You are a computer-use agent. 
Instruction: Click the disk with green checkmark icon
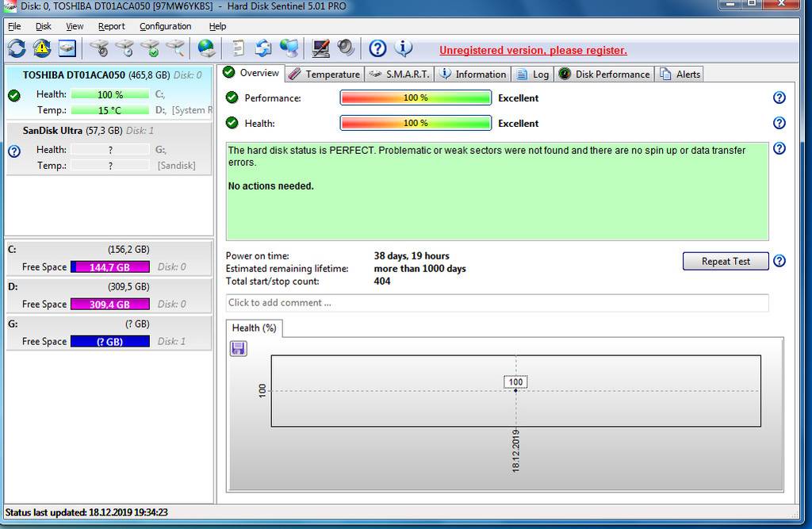tap(150, 48)
